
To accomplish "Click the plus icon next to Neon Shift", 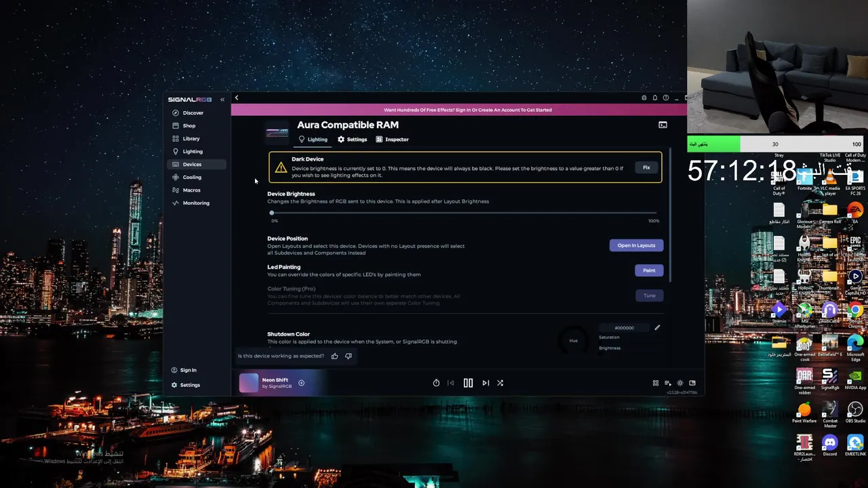I will pos(301,383).
